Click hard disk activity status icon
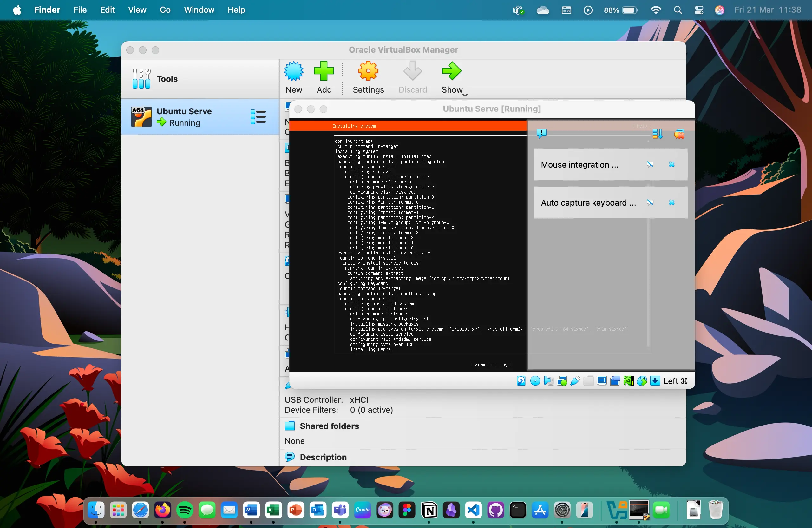This screenshot has width=812, height=528. (x=521, y=381)
